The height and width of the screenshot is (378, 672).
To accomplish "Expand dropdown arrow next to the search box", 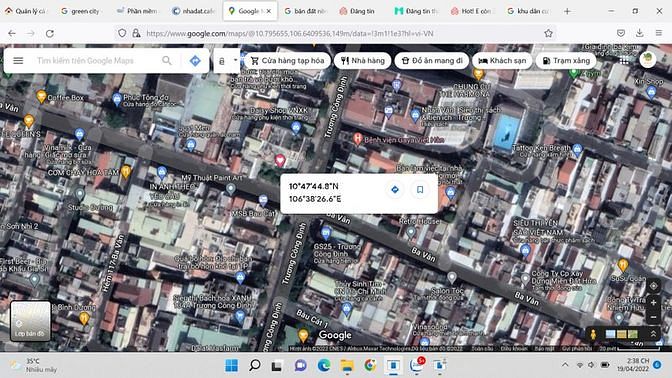I will (x=235, y=60).
